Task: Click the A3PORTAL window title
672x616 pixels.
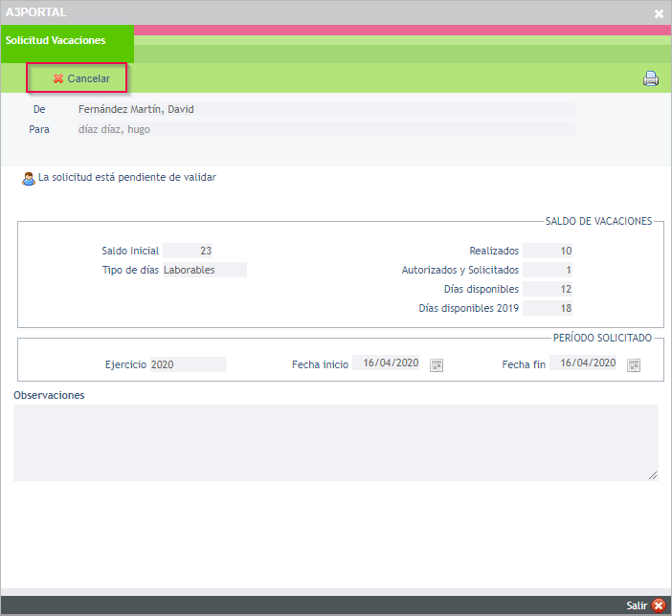Action: [x=36, y=12]
